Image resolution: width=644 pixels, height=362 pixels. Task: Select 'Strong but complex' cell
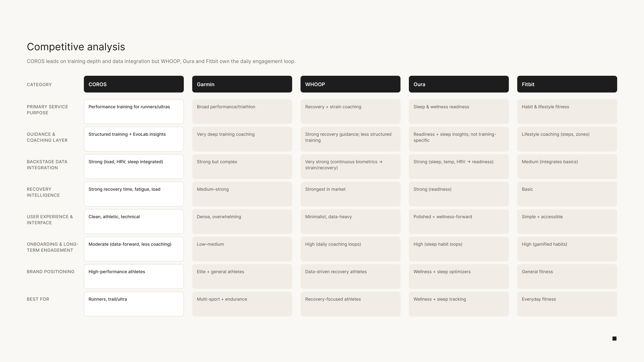pyautogui.click(x=242, y=167)
